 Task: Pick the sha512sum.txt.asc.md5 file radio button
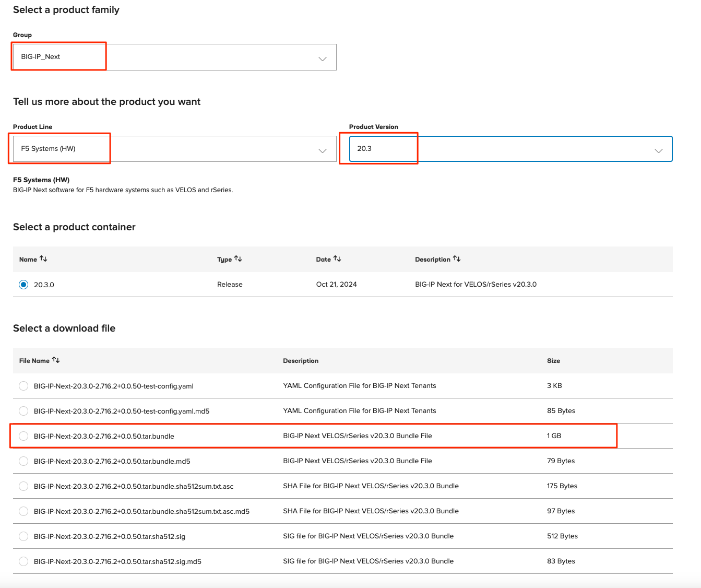(23, 511)
